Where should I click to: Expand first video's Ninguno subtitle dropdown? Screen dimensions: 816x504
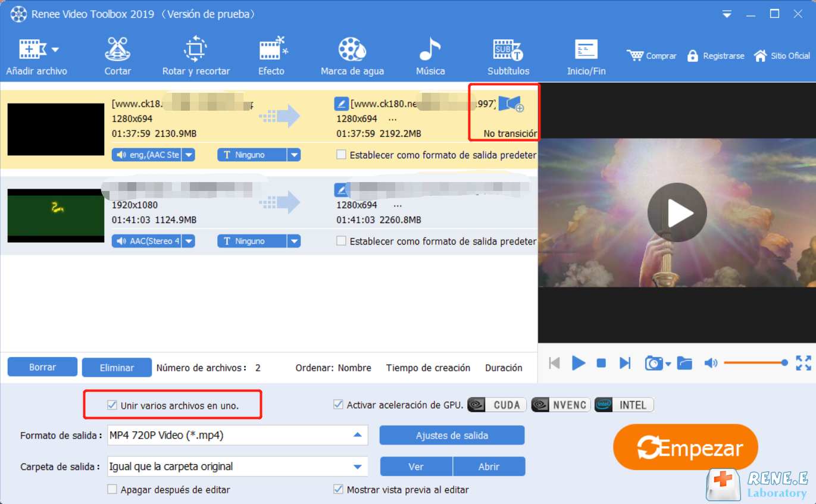[x=294, y=155]
